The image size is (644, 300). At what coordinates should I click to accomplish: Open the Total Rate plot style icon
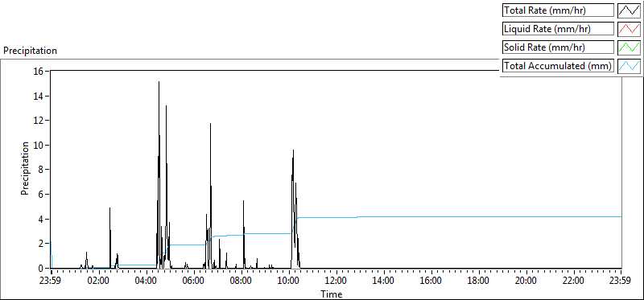(629, 10)
